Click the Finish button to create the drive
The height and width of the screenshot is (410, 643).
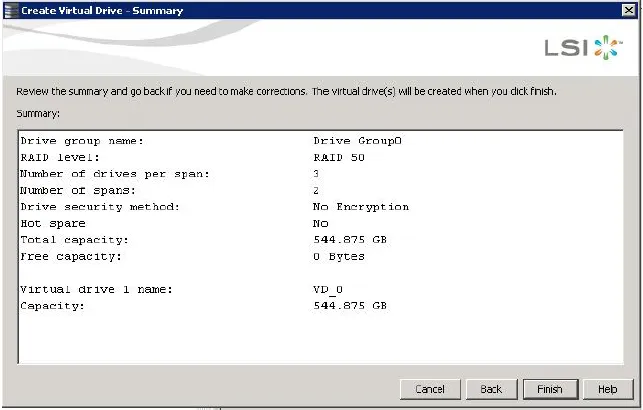click(549, 389)
